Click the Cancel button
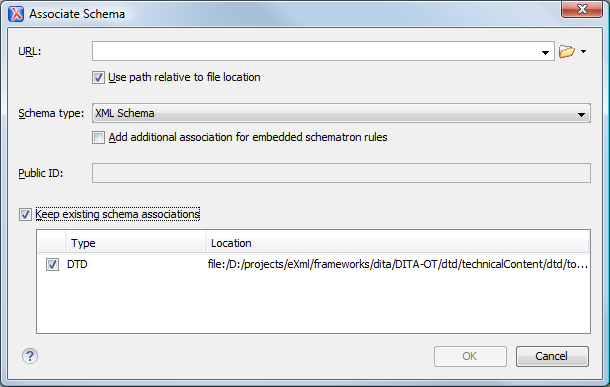The height and width of the screenshot is (387, 610). (x=552, y=356)
